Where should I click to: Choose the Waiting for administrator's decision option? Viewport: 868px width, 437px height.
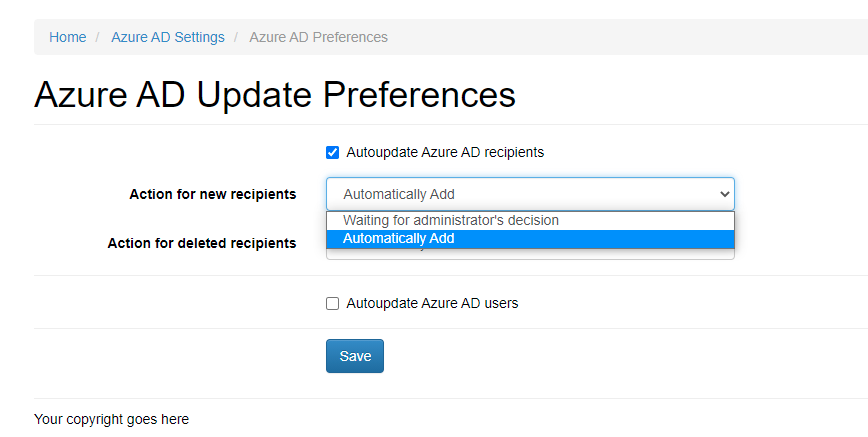(x=450, y=220)
